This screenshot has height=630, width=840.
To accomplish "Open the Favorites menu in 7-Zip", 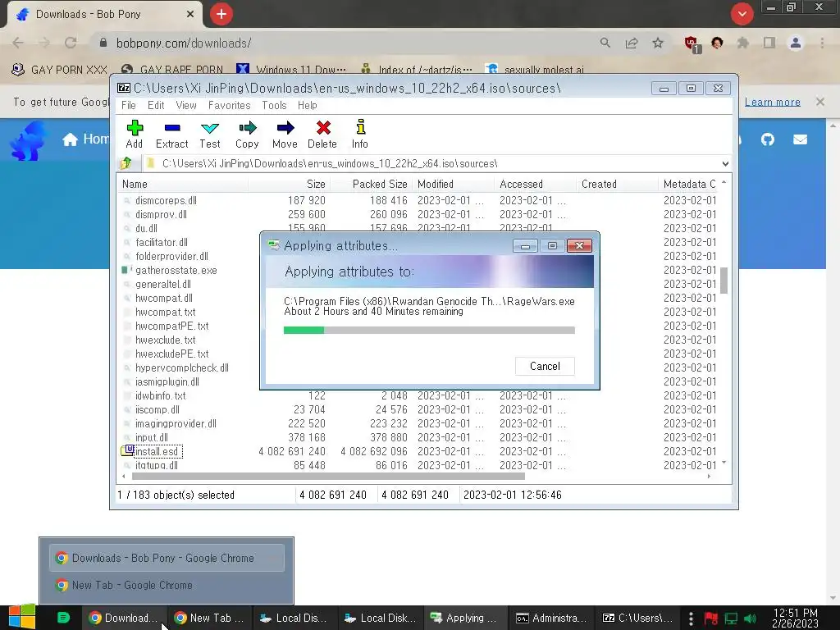I will [x=230, y=106].
